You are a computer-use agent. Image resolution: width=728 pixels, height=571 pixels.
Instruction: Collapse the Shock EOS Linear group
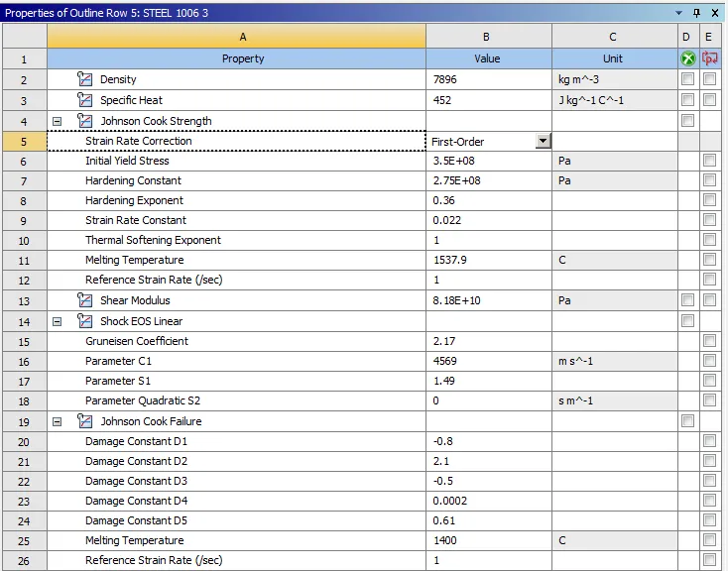[58, 322]
